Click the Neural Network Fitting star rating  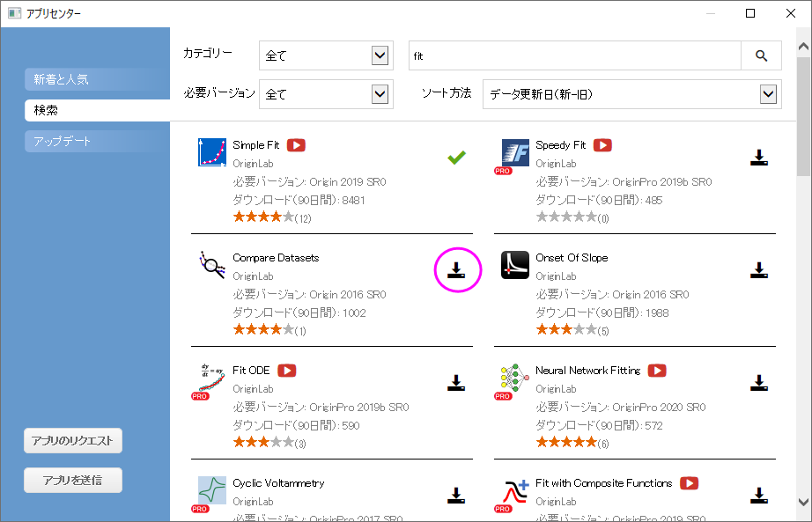(566, 442)
